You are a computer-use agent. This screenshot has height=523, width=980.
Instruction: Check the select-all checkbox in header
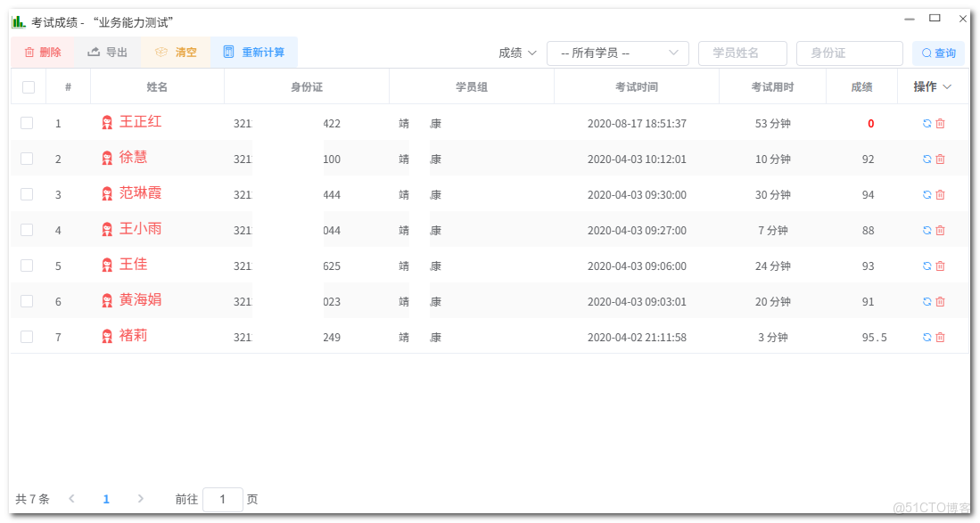point(27,86)
